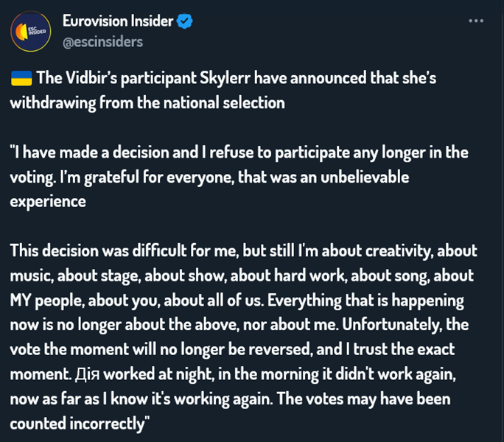Click the final line "counted incorrectly"
504x442 pixels.
click(x=78, y=424)
